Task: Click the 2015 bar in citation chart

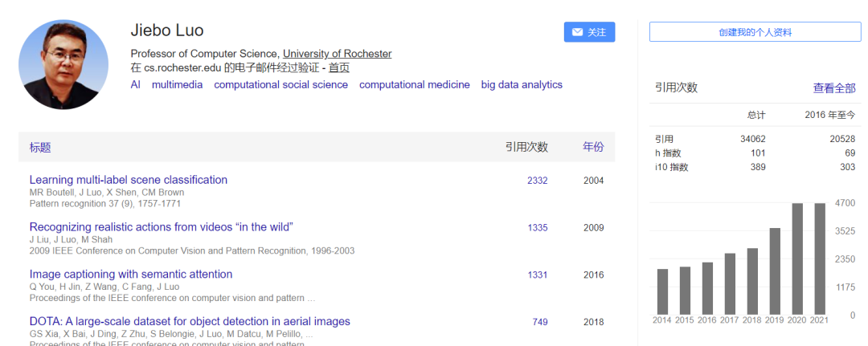Action: (x=685, y=291)
